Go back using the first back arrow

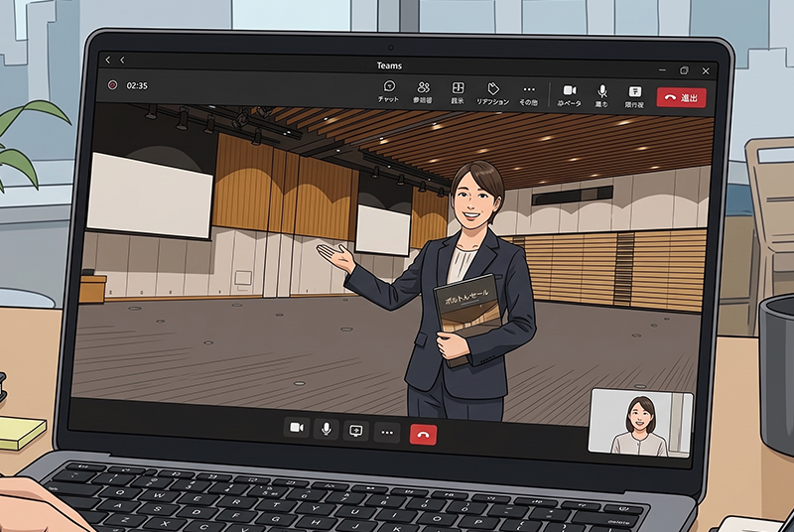pyautogui.click(x=108, y=60)
